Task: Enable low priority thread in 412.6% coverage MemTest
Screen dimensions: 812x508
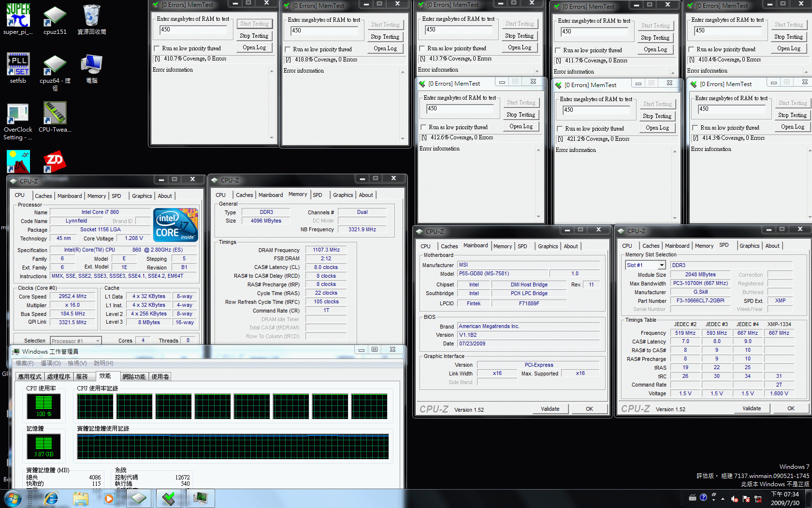Action: click(423, 127)
